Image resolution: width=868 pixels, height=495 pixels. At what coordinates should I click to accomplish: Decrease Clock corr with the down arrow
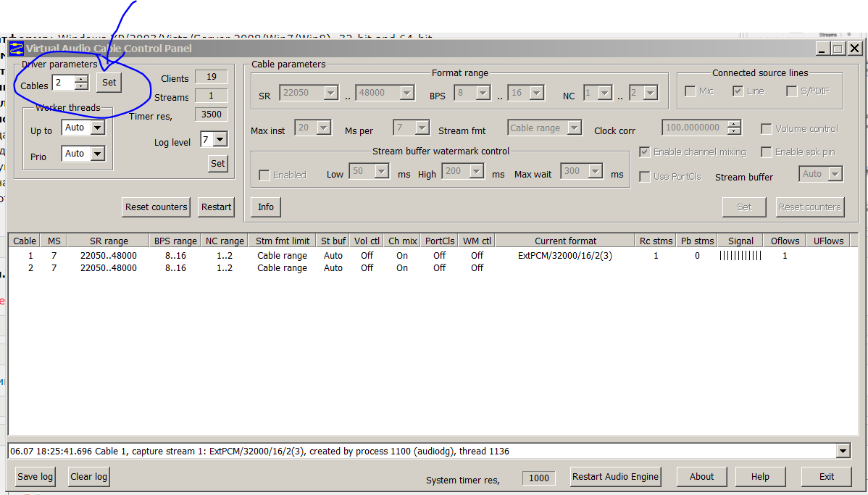point(734,132)
